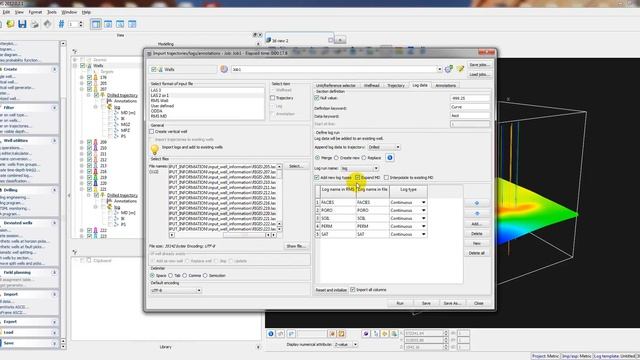The image size is (640, 360).
Task: Open the Format menu
Action: click(35, 12)
